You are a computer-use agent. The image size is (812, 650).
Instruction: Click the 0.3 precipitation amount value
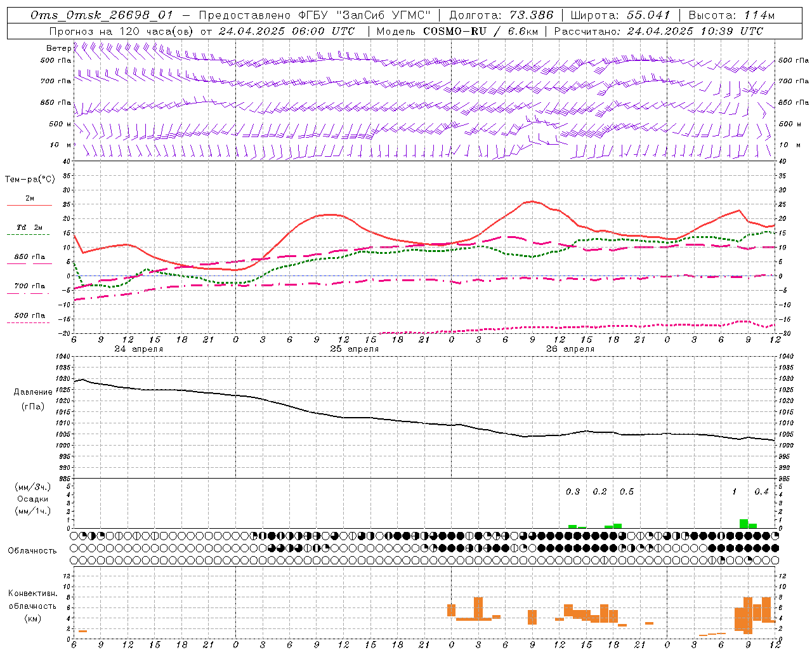point(573,491)
